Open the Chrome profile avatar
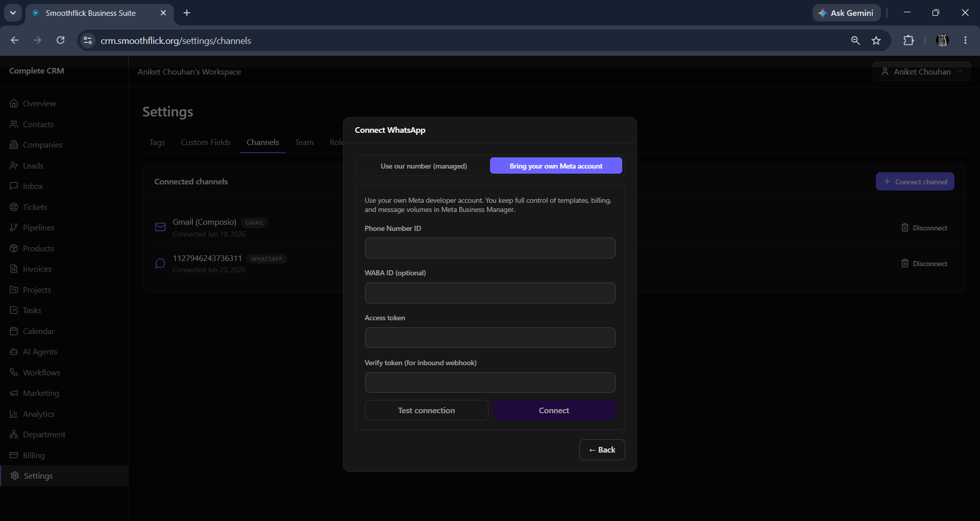Screen dimensions: 980x521 (x=942, y=40)
